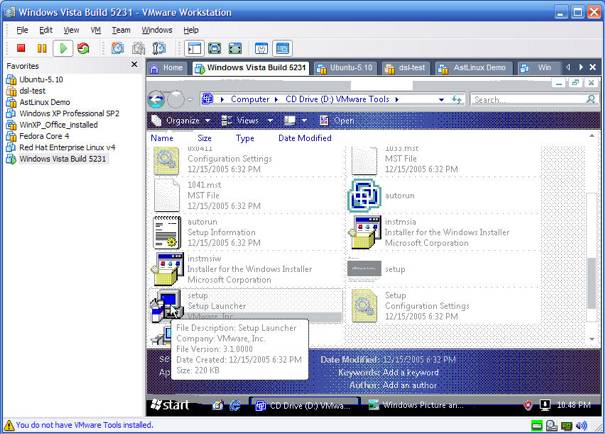The height and width of the screenshot is (434, 605).
Task: Click Computer in the address breadcrumb
Action: tap(250, 99)
